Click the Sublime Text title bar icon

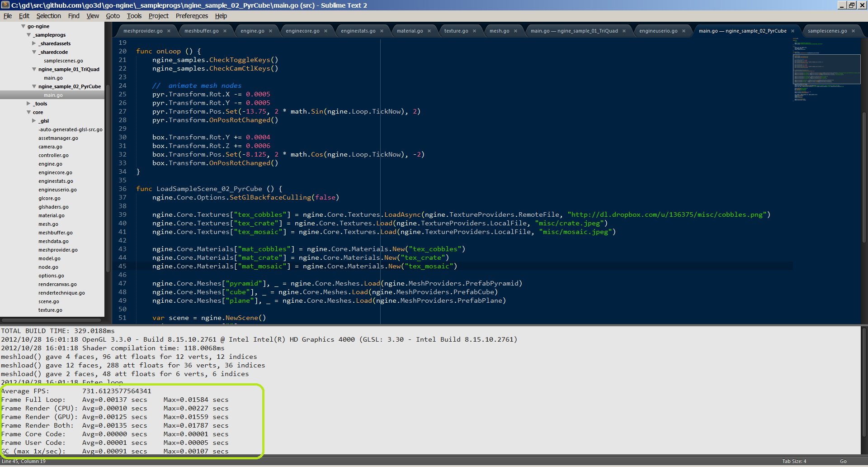[5, 5]
